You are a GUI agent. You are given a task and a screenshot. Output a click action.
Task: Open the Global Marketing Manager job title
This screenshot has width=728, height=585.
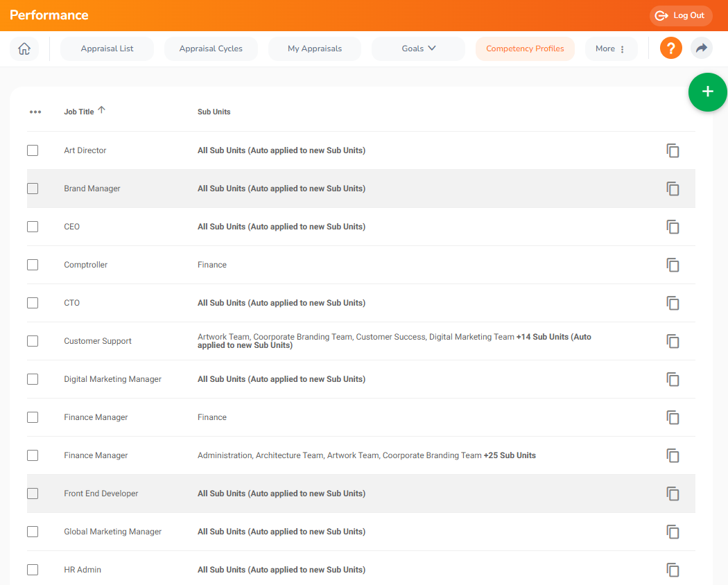click(112, 532)
